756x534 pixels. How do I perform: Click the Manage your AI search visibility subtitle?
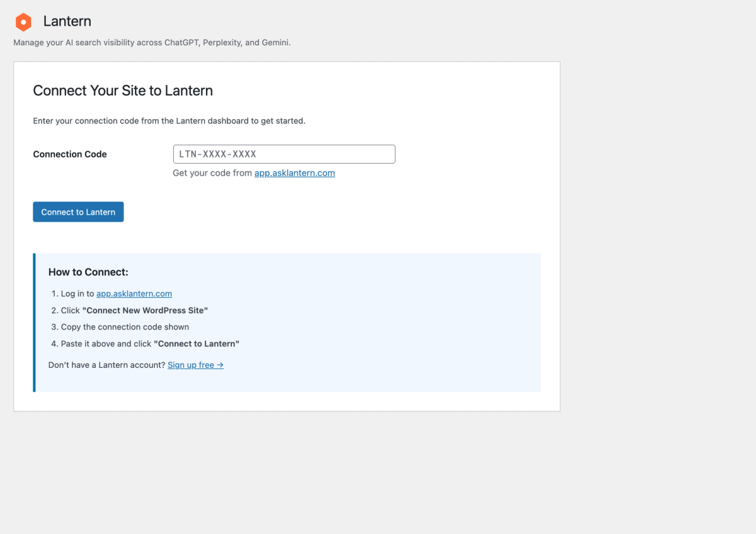(x=152, y=42)
